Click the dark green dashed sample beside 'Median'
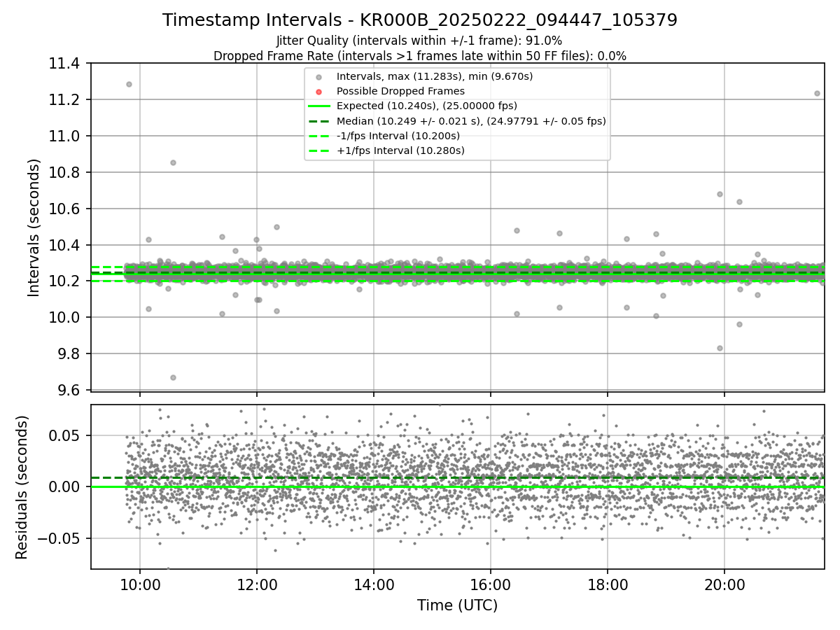Viewport: 840px width, 630px height. coord(319,121)
